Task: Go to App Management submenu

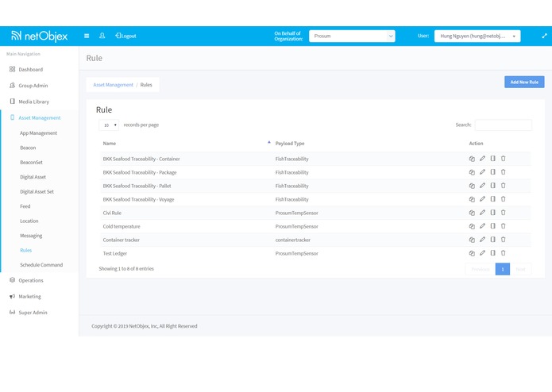Action: (x=38, y=133)
